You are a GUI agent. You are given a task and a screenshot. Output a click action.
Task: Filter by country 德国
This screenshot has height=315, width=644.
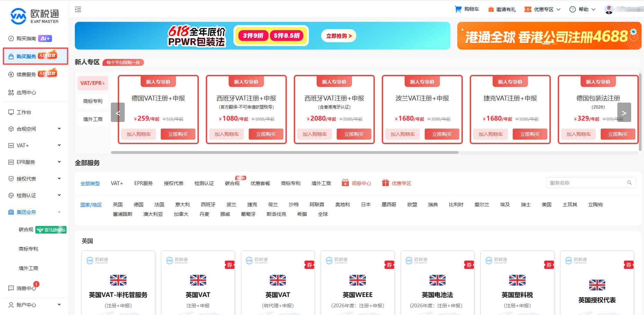pos(139,204)
